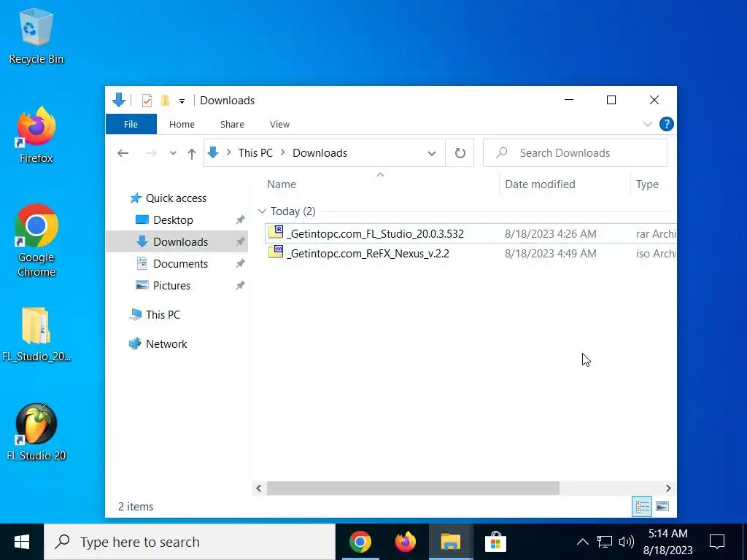Viewport: 747px width, 560px height.
Task: Click This PC in the address bar
Action: 255,153
